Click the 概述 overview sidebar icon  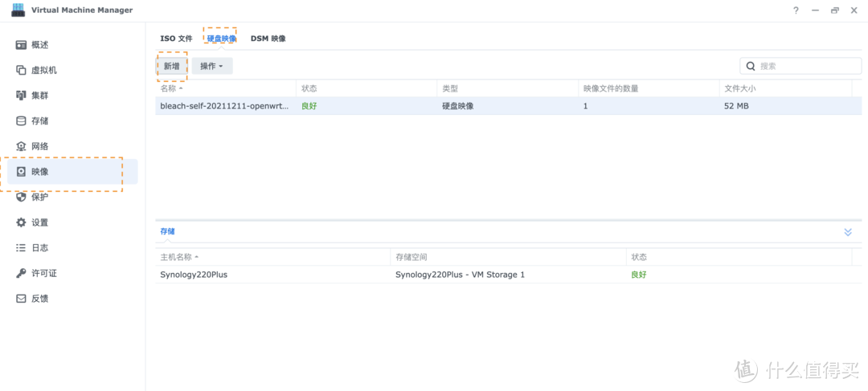pyautogui.click(x=22, y=45)
